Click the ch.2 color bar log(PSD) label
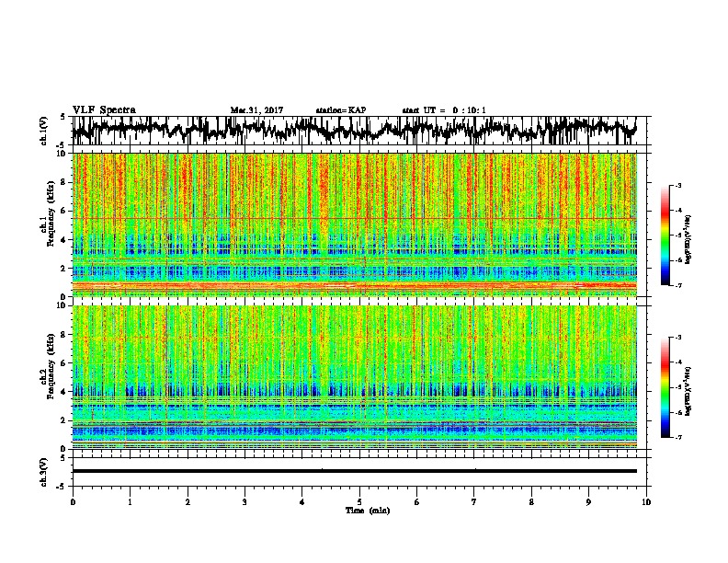The height and width of the screenshot is (563, 728). click(x=688, y=391)
